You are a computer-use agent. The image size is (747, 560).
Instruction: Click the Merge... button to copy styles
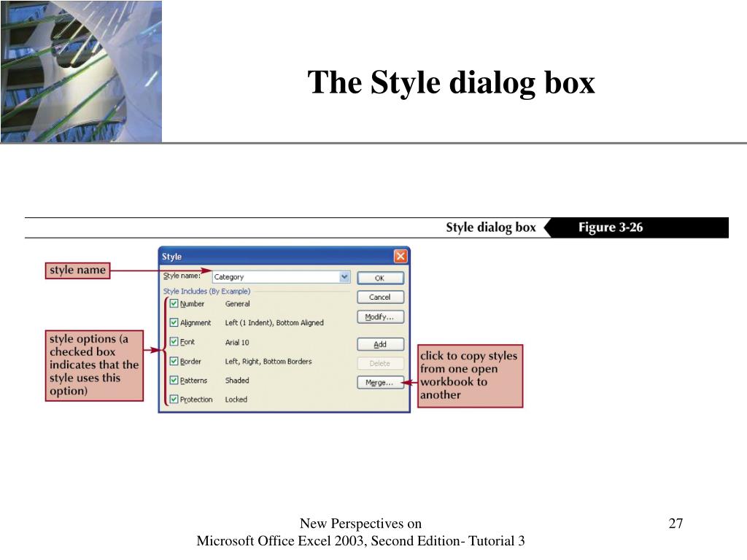coord(380,382)
